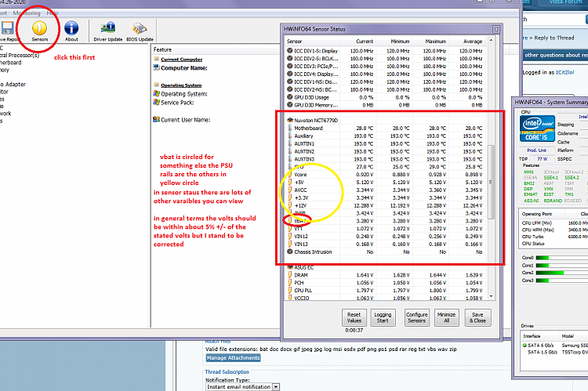This screenshot has width=588, height=391.
Task: Click the Save Report toolbar icon
Action: coord(9,31)
